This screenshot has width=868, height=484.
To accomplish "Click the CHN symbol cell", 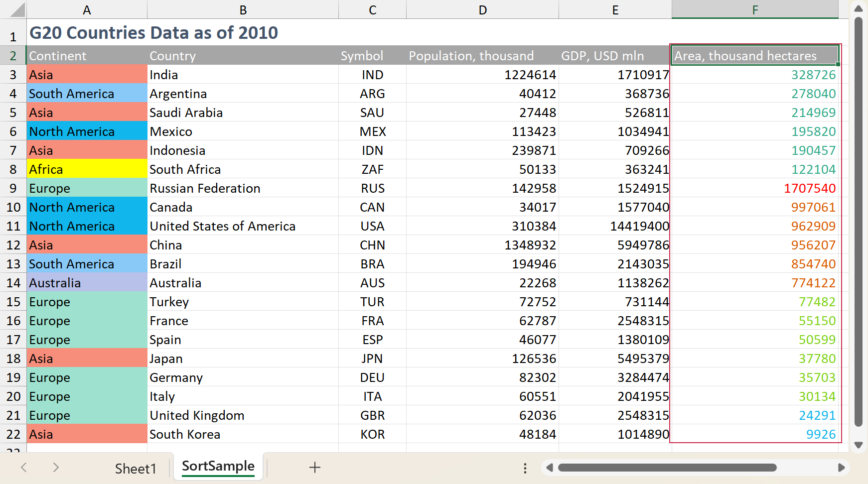I will click(x=372, y=245).
